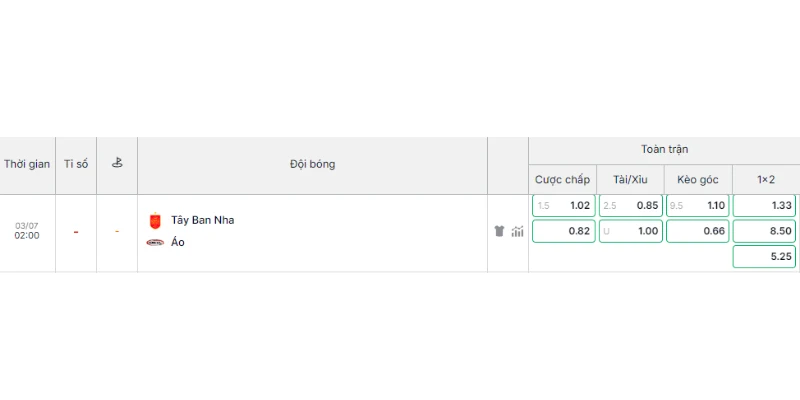Click the jersey lineup icon

[499, 232]
